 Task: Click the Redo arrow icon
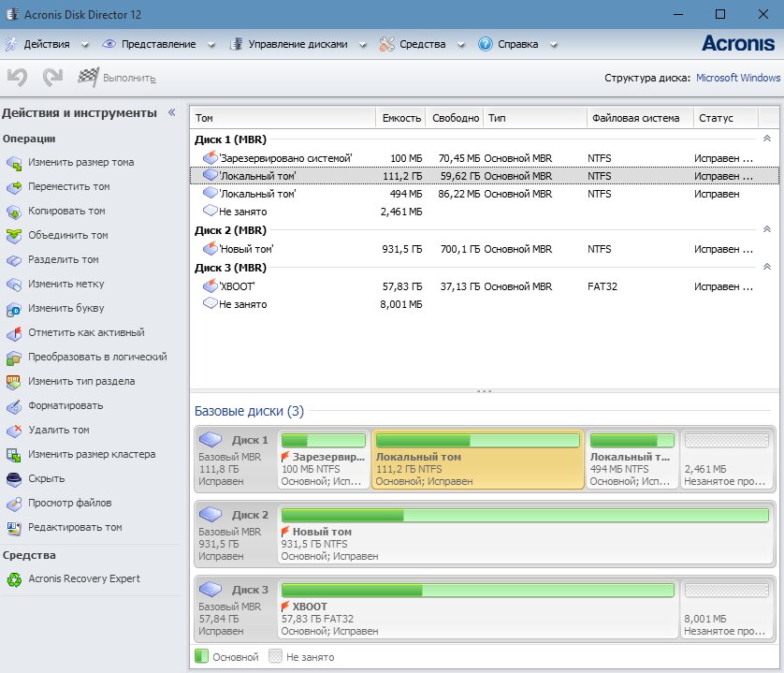click(52, 78)
